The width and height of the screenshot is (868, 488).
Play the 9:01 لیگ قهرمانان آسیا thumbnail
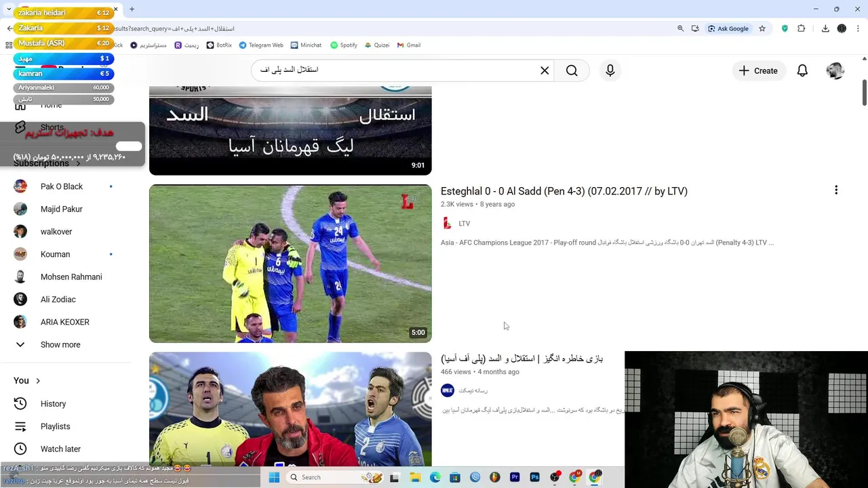pyautogui.click(x=290, y=131)
